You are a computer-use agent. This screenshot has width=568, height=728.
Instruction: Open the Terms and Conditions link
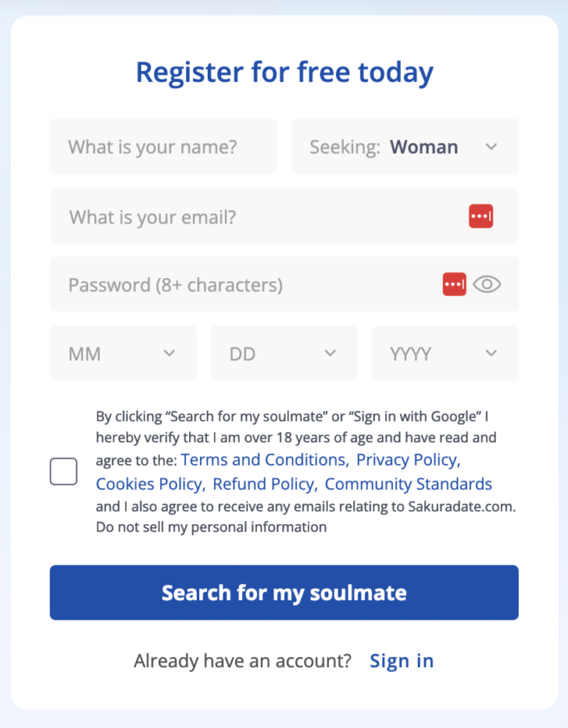(x=264, y=459)
